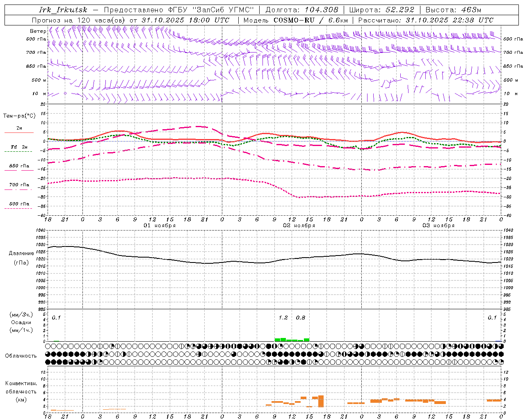Select the '(мм/3ч.)' precipitation unit label
This screenshot has height=420, width=525.
(21, 315)
